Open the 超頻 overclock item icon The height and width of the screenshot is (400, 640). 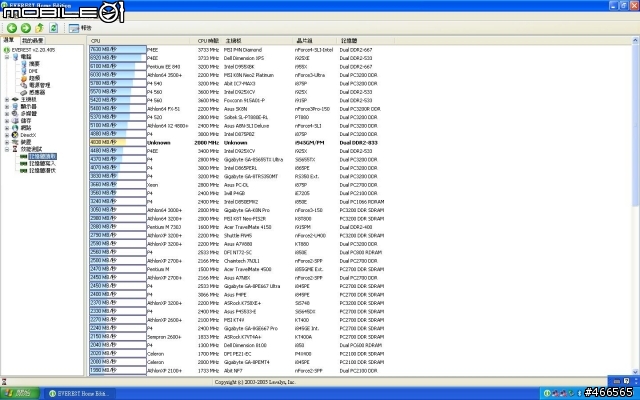click(24, 78)
